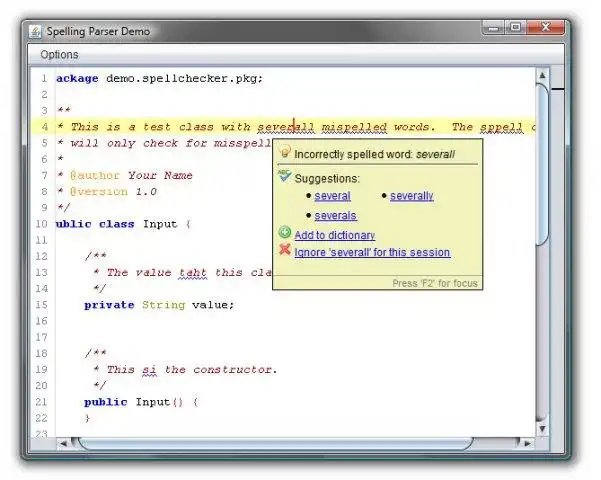Click the misspelled word 'mispelled' in line 4

tap(354, 127)
